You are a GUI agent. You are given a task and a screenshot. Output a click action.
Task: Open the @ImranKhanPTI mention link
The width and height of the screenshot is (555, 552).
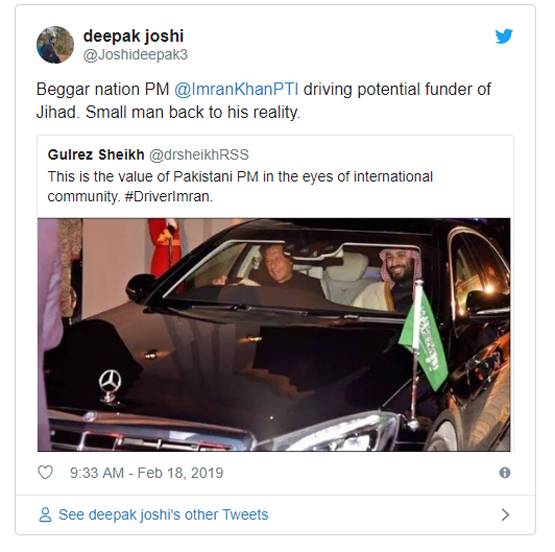tap(236, 89)
